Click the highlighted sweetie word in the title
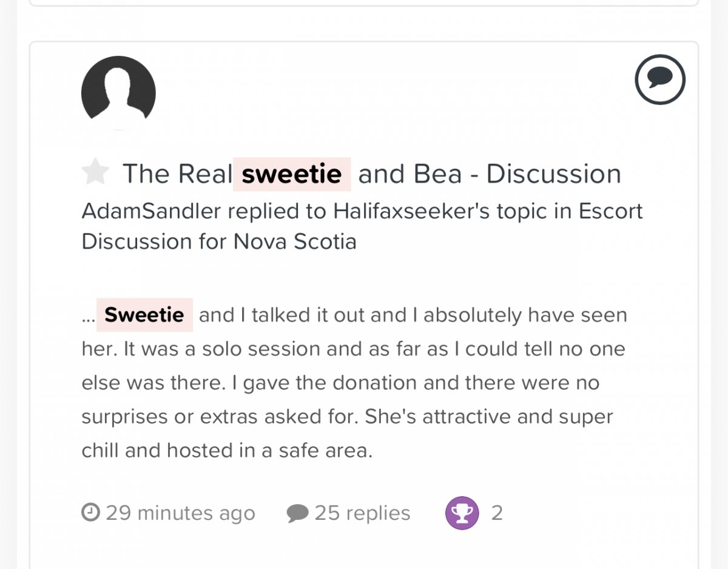This screenshot has width=728, height=569. click(x=292, y=174)
